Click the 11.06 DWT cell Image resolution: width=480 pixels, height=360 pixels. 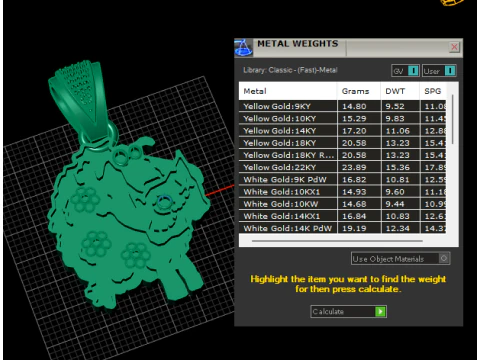tap(400, 131)
